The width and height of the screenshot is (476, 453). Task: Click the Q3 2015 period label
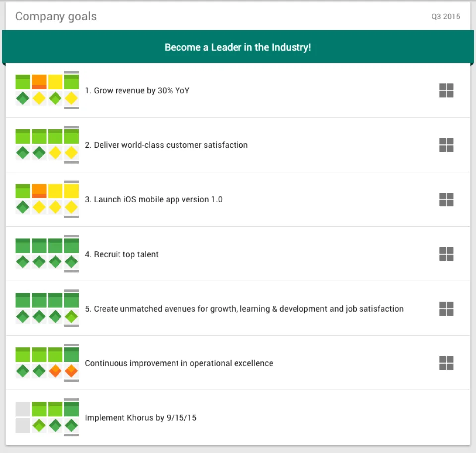pyautogui.click(x=446, y=17)
